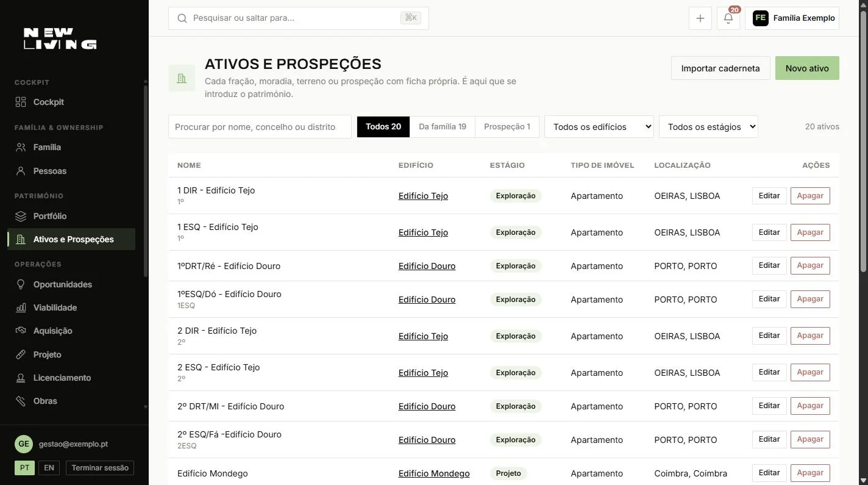Click the page vertical scrollbar
Image resolution: width=868 pixels, height=485 pixels.
(863, 140)
